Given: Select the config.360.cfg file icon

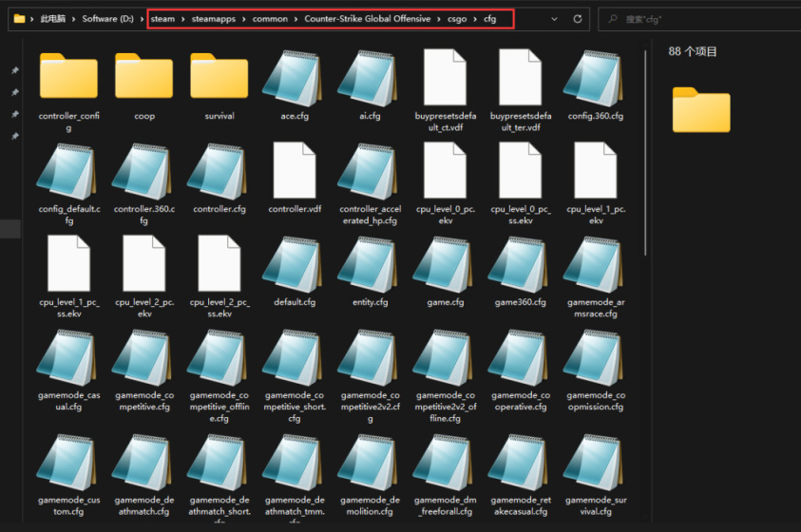Looking at the screenshot, I should click(595, 78).
